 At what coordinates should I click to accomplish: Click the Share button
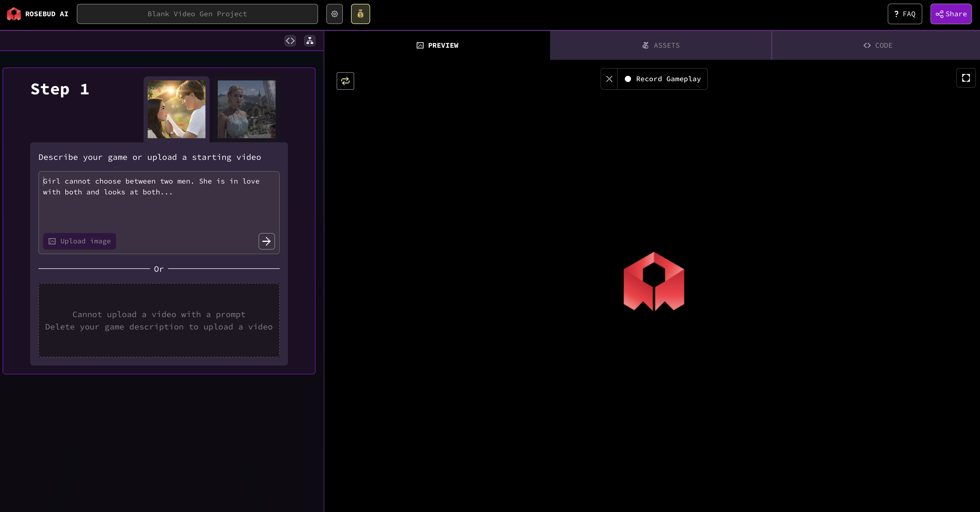click(x=951, y=14)
